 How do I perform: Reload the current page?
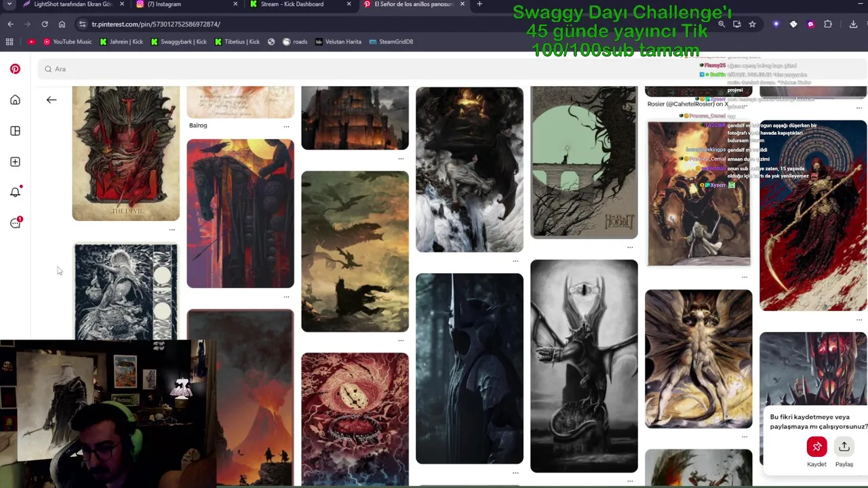click(x=45, y=24)
